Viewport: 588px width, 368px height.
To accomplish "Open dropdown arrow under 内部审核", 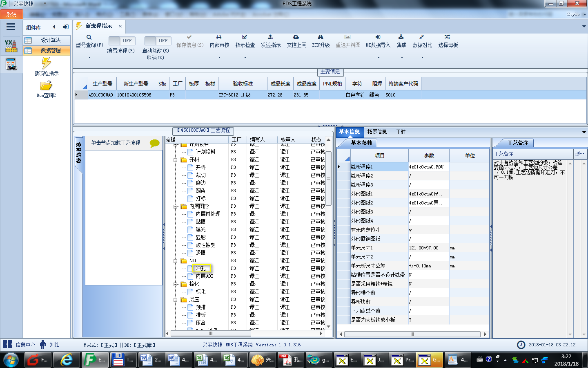I will point(219,57).
